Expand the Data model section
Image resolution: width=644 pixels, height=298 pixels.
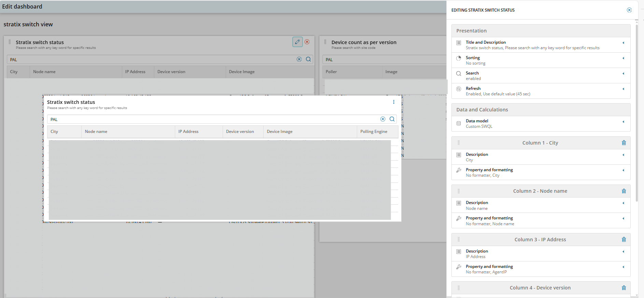(x=623, y=122)
